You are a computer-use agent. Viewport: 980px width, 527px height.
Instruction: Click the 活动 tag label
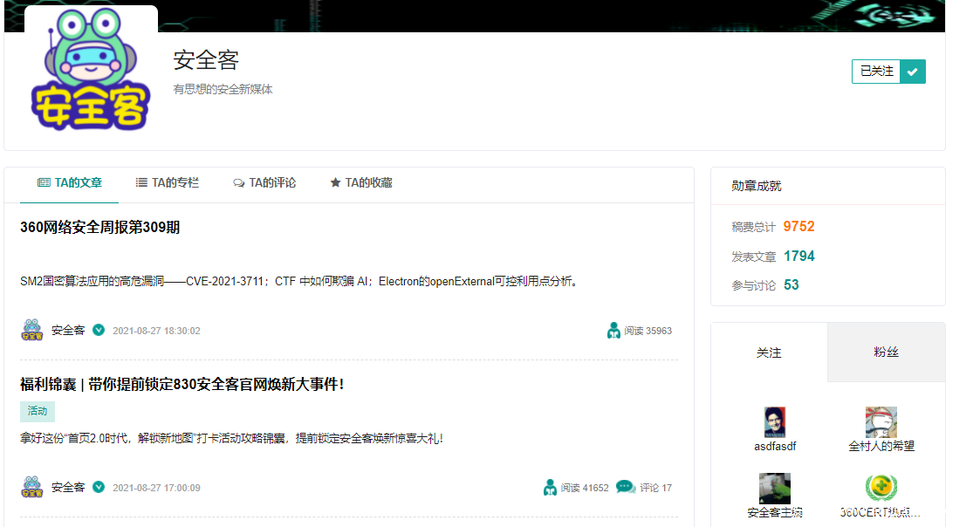point(38,411)
